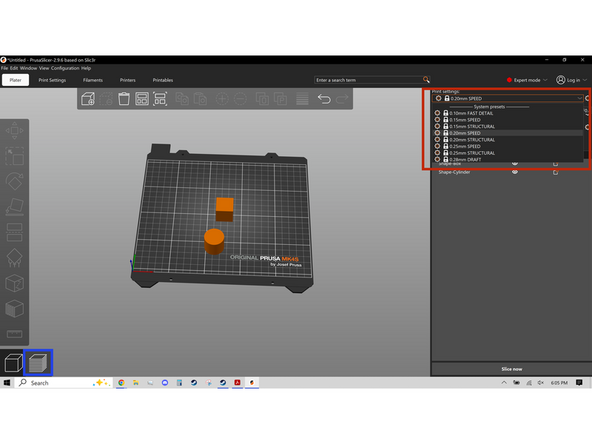Click the Add instance plus icon

pos(222,99)
